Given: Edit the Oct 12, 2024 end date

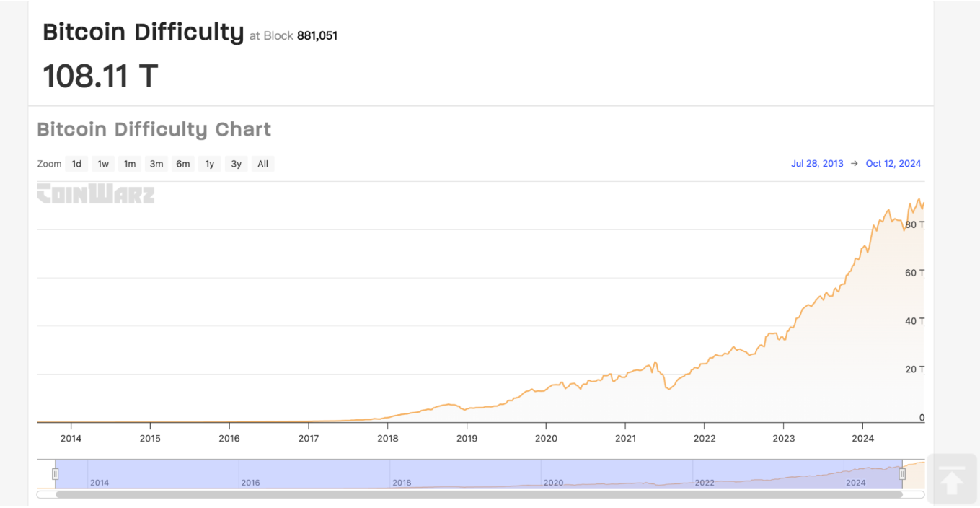Looking at the screenshot, I should [893, 164].
